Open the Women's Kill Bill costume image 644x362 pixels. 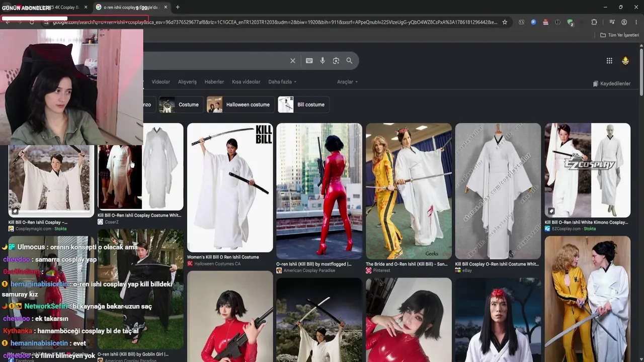point(230,188)
